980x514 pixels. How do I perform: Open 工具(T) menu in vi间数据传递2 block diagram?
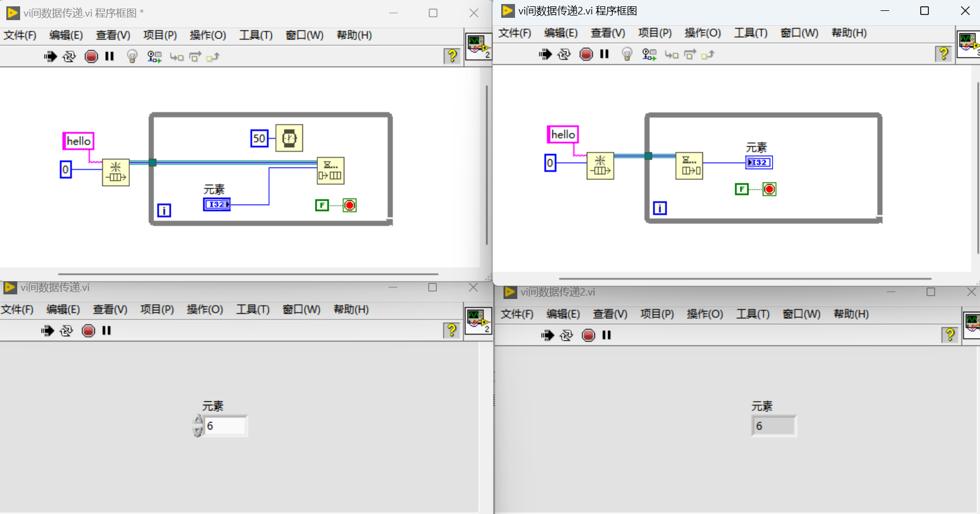(x=751, y=33)
